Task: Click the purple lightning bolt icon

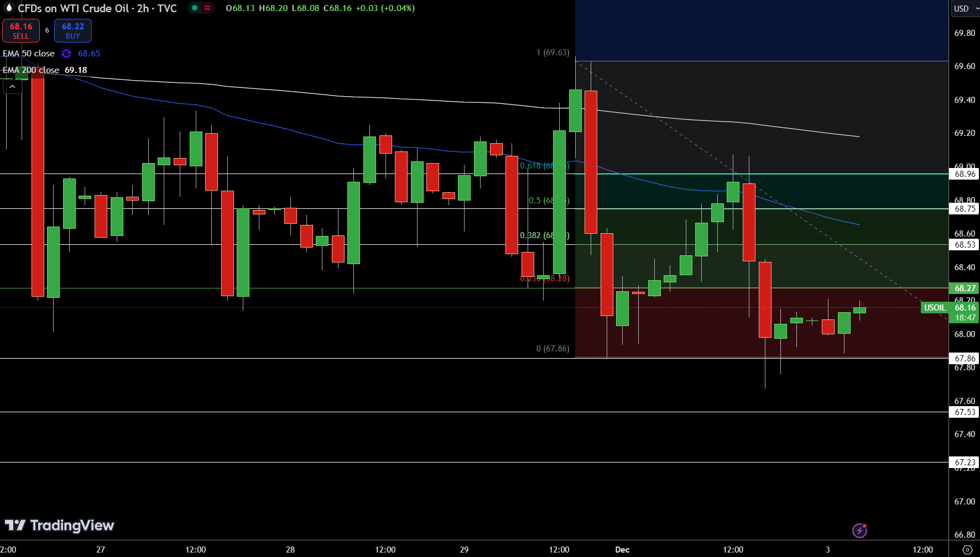Action: click(859, 530)
